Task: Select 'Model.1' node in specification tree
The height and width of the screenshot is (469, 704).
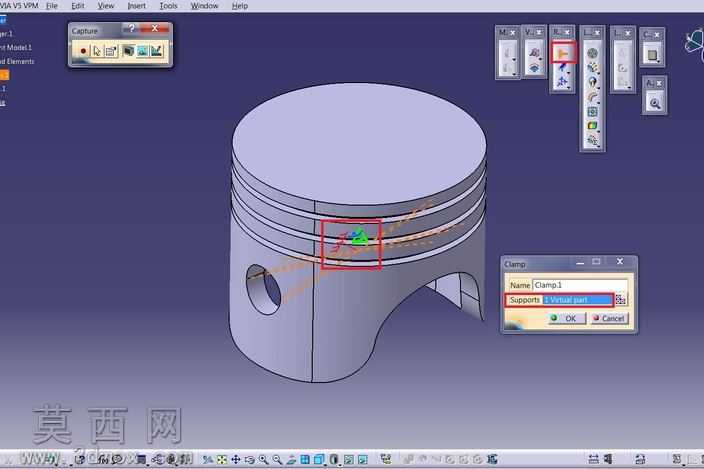Action: coord(16,47)
